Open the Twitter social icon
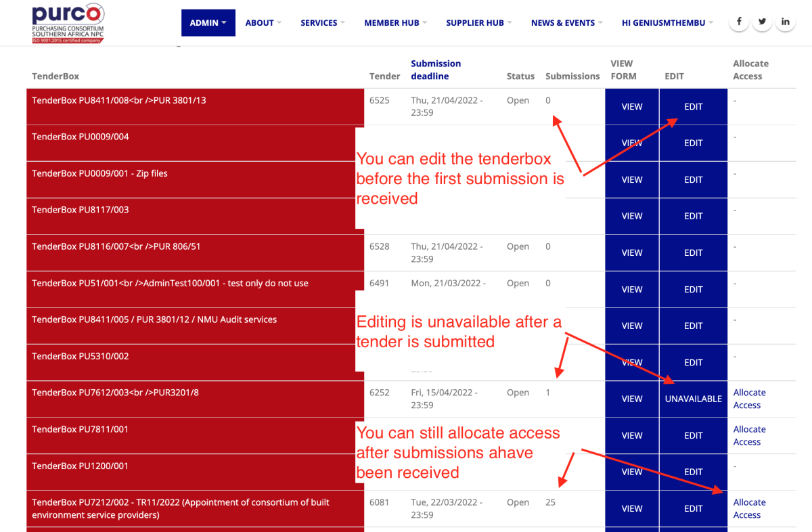812x532 pixels. pos(763,22)
